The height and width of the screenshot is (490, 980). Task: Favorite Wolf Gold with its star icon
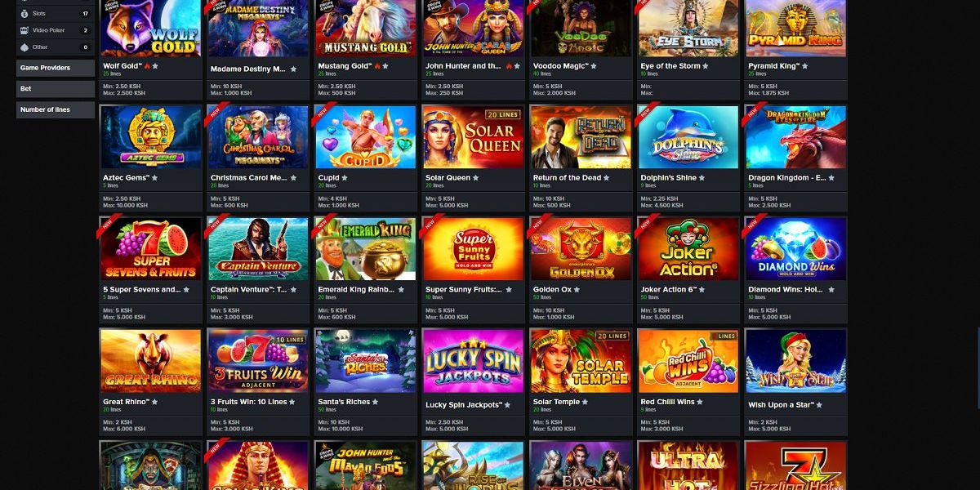[156, 66]
